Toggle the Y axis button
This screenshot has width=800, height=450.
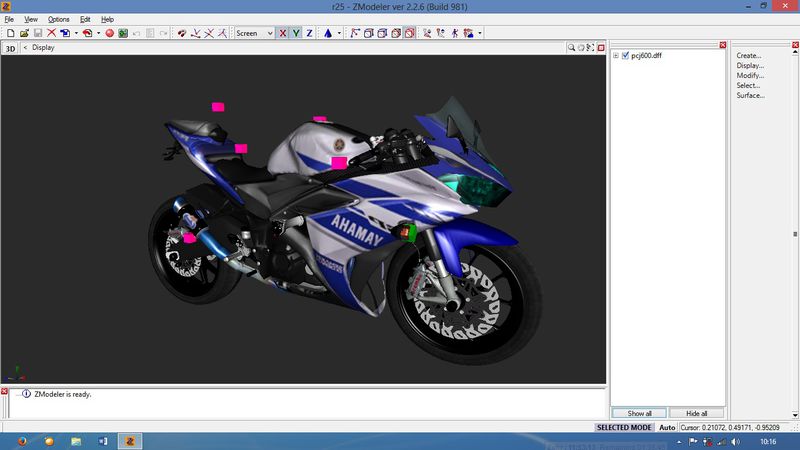(296, 33)
